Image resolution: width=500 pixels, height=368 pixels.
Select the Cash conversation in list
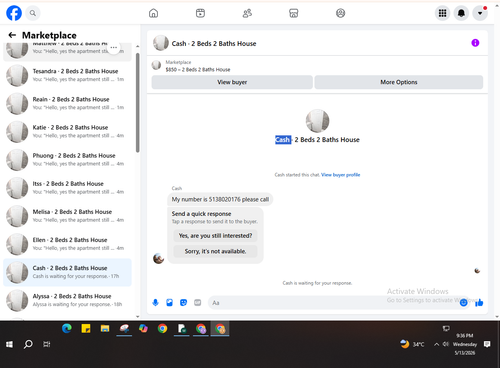point(67,272)
